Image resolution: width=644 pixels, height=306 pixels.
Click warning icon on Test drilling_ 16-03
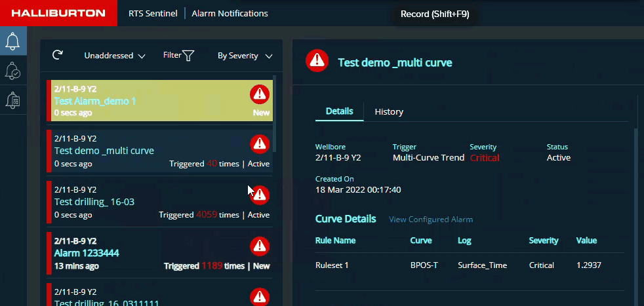260,195
